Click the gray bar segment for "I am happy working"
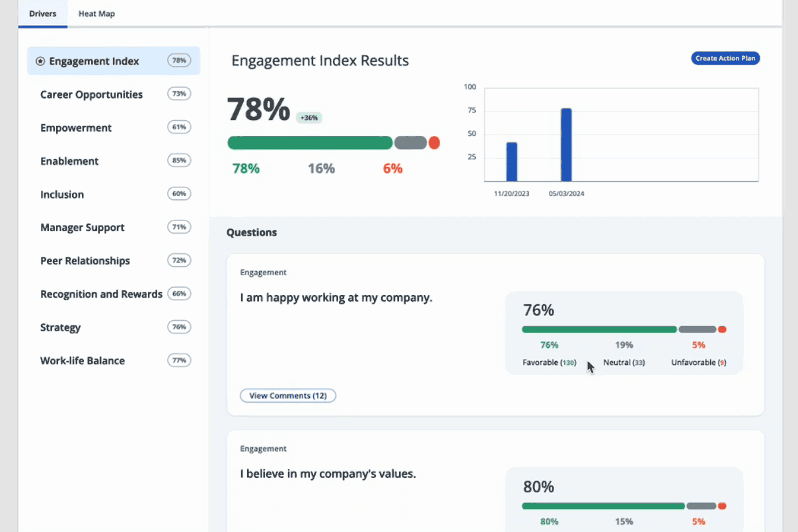 [698, 329]
